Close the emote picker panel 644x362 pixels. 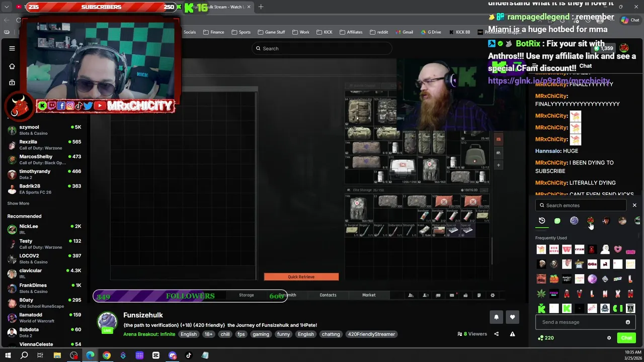(x=634, y=205)
